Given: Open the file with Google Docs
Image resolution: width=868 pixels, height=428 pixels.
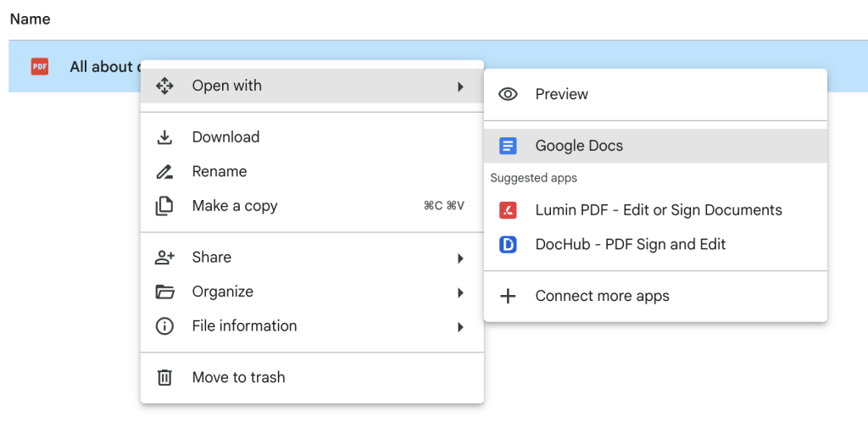Looking at the screenshot, I should coord(655,146).
